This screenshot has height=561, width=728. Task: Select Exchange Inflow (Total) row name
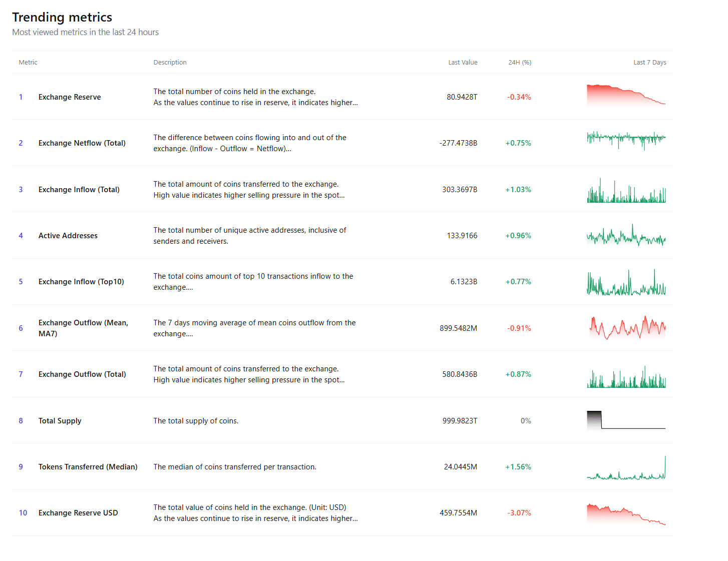79,190
